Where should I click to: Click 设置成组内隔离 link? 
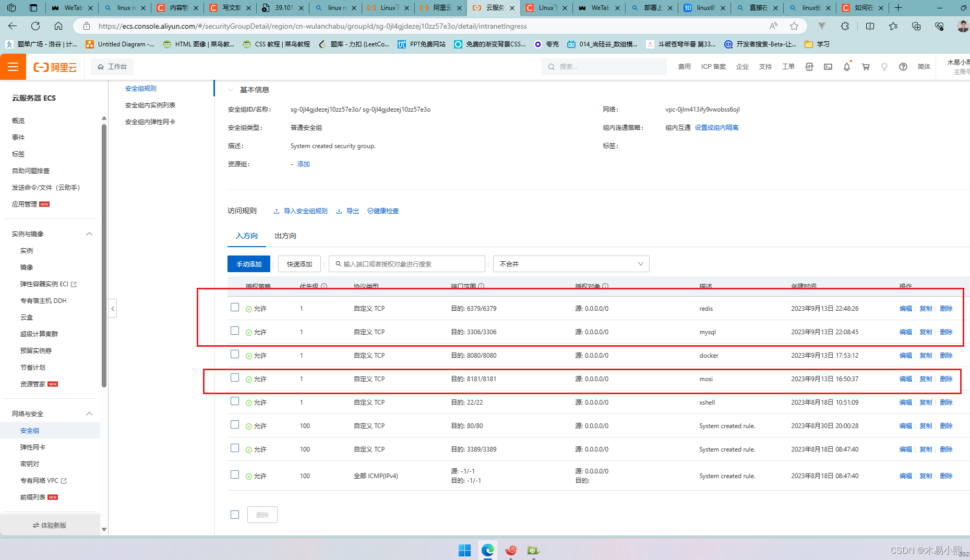pyautogui.click(x=716, y=128)
